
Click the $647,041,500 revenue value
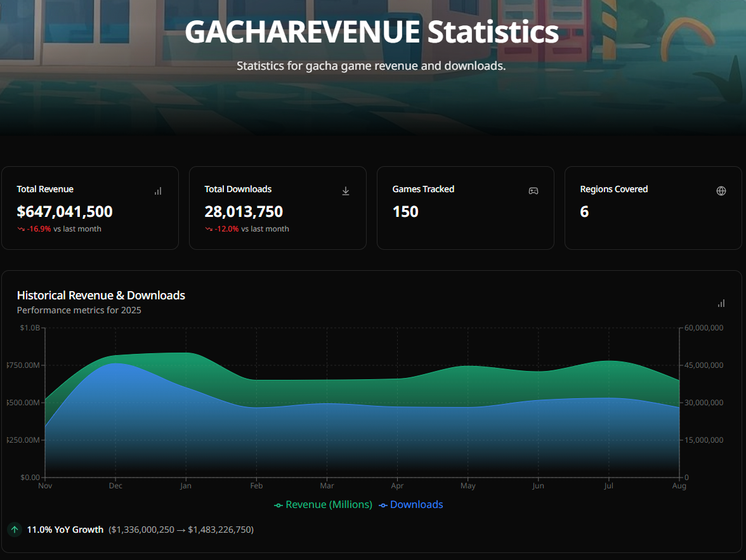tap(65, 212)
